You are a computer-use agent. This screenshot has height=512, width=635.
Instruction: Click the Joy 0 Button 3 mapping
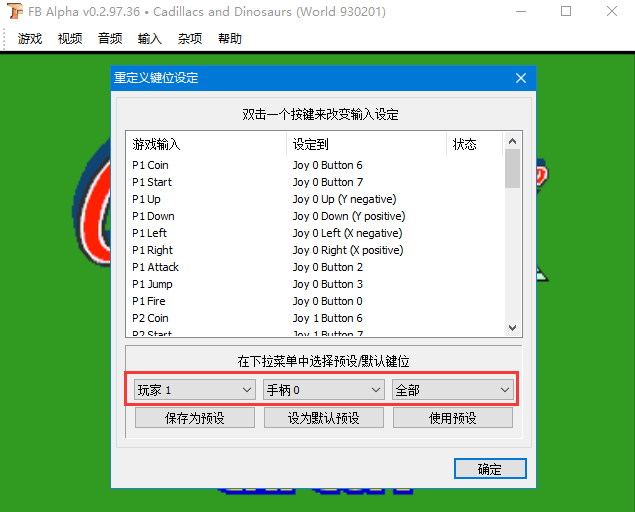328,284
